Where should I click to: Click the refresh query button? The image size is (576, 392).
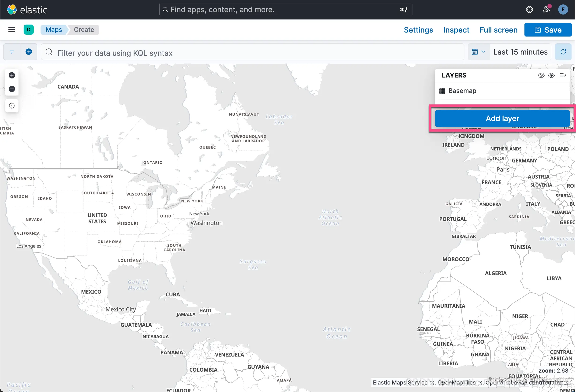tap(563, 52)
